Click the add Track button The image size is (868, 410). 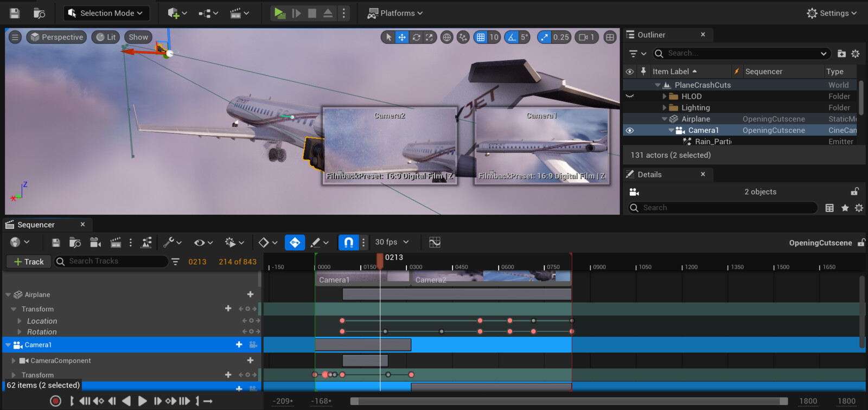29,261
